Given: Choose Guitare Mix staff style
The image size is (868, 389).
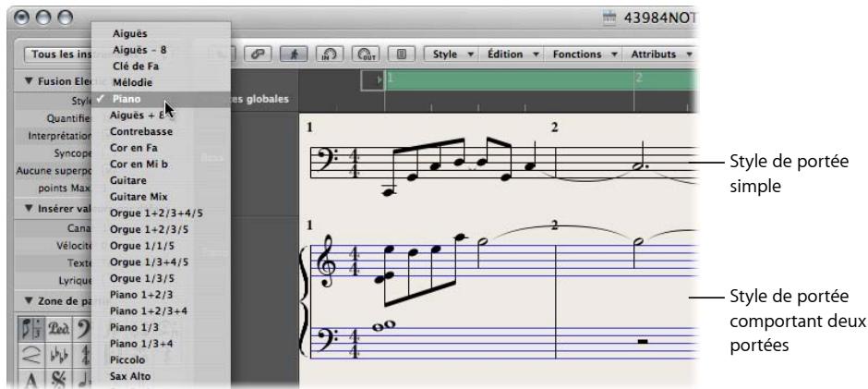Looking at the screenshot, I should click(x=161, y=197).
